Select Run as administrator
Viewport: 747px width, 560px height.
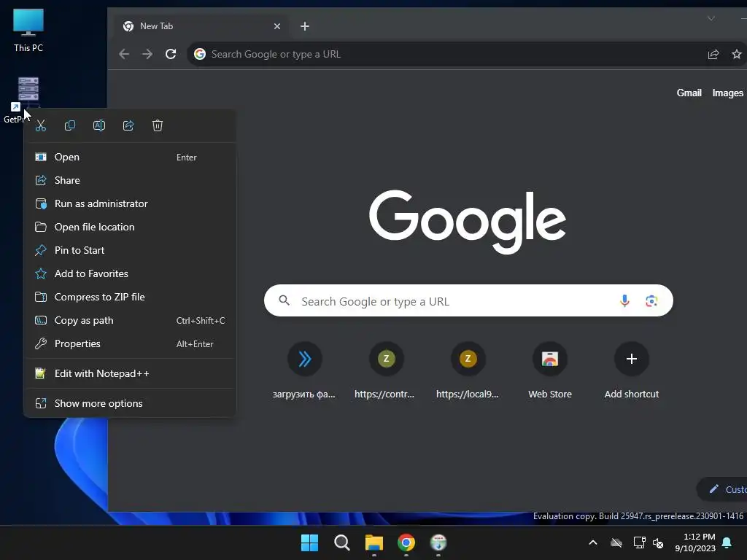click(x=130, y=204)
